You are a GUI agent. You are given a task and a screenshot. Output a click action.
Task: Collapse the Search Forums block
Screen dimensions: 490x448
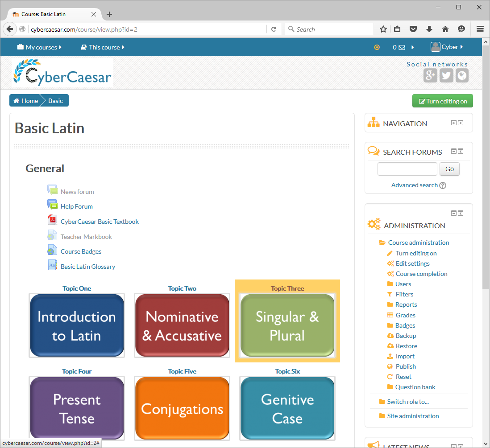(454, 151)
